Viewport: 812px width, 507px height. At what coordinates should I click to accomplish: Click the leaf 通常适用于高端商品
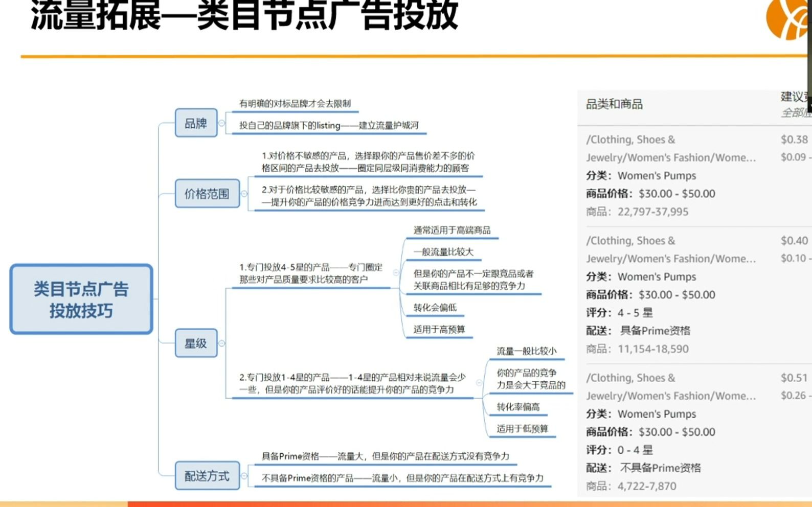(452, 231)
